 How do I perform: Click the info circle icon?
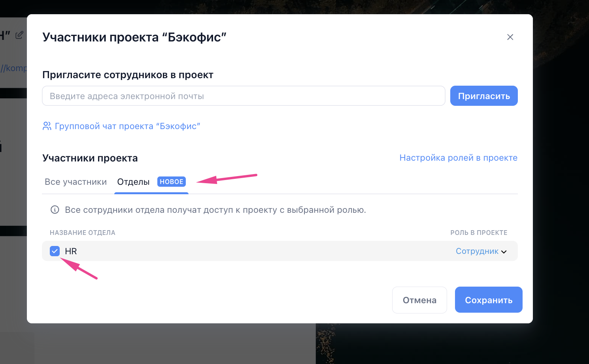tap(55, 210)
